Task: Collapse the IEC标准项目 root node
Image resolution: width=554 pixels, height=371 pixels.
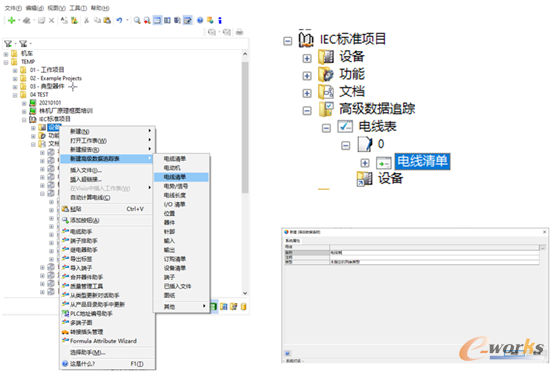Action: [288, 41]
